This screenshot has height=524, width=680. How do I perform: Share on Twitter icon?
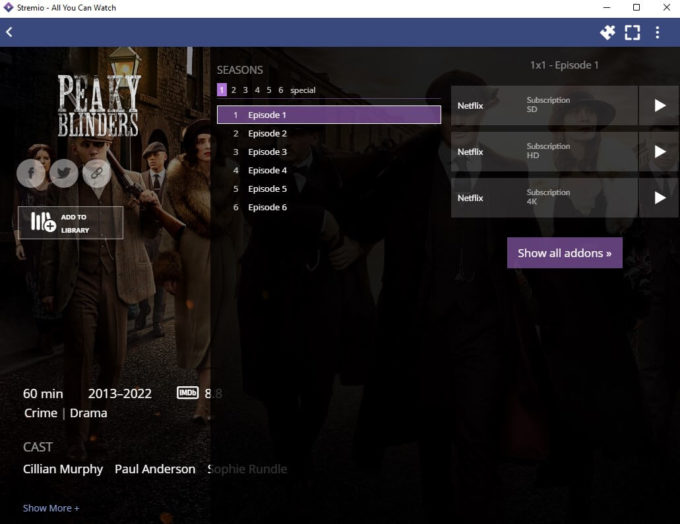[64, 173]
